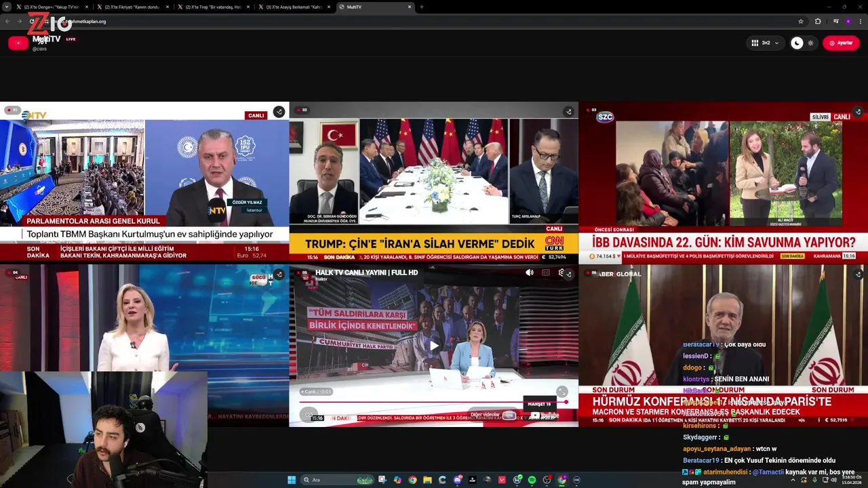Open the share icon on Halk TV cell
The width and height of the screenshot is (868, 488).
[568, 274]
